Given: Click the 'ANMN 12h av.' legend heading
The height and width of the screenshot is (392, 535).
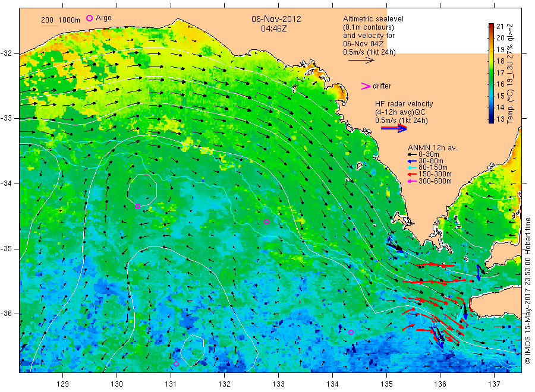Looking at the screenshot, I should 433,148.
